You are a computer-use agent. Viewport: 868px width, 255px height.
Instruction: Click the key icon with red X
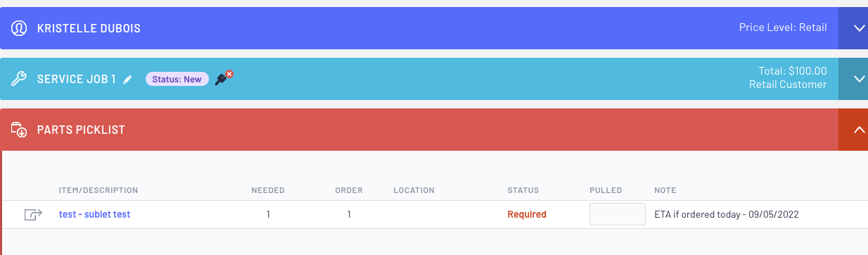click(x=224, y=78)
